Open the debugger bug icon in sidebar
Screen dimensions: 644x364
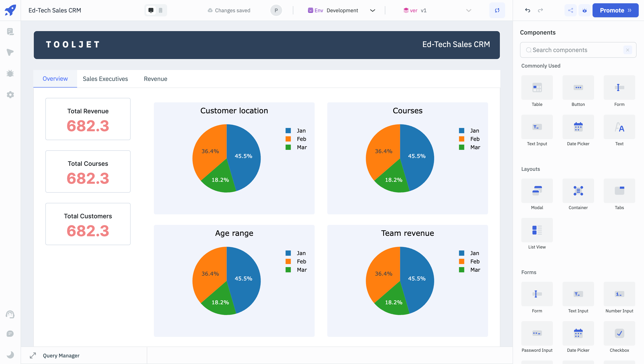point(10,73)
